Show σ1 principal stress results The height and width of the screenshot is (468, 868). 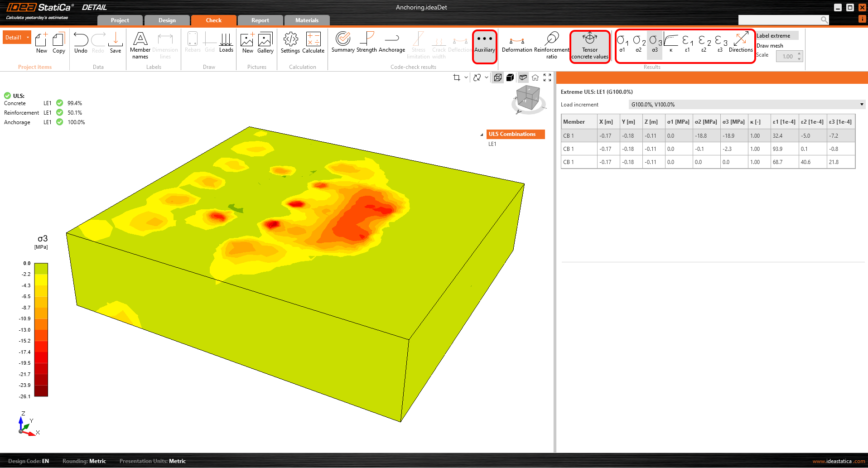point(622,43)
